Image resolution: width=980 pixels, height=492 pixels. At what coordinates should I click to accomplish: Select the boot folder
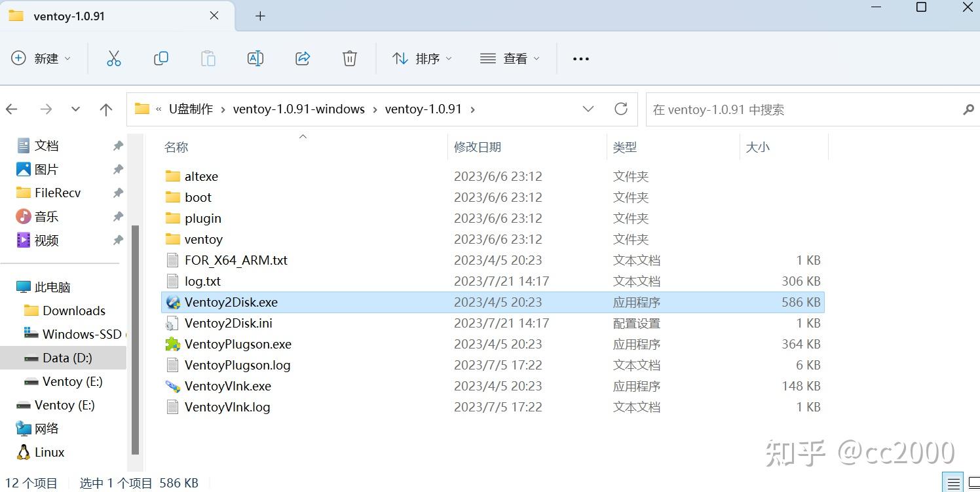coord(493,197)
